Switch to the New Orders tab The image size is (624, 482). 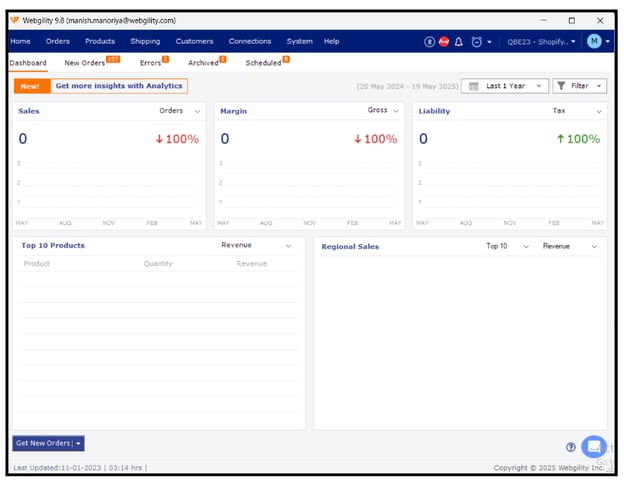coord(86,63)
